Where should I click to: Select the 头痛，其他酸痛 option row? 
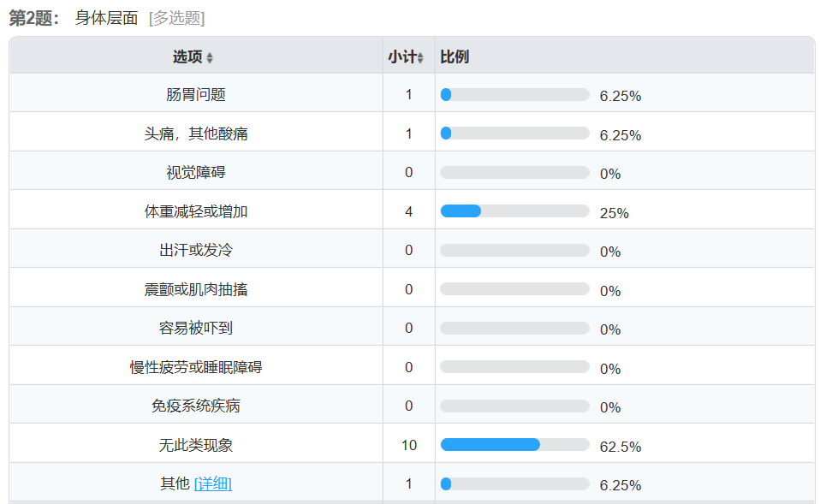[x=196, y=133]
